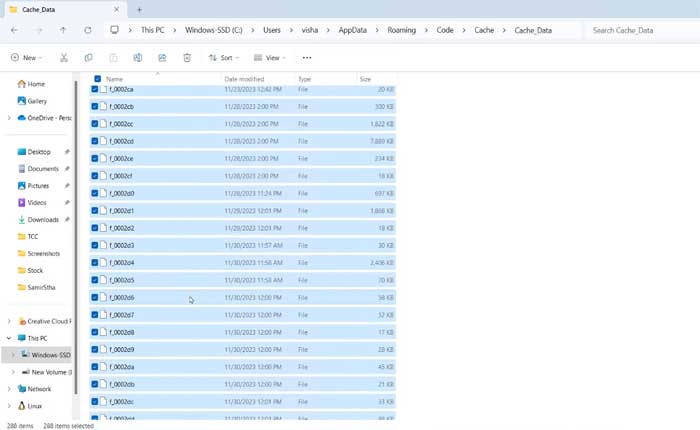
Task: Toggle the select-all checkbox in header
Action: [97, 79]
